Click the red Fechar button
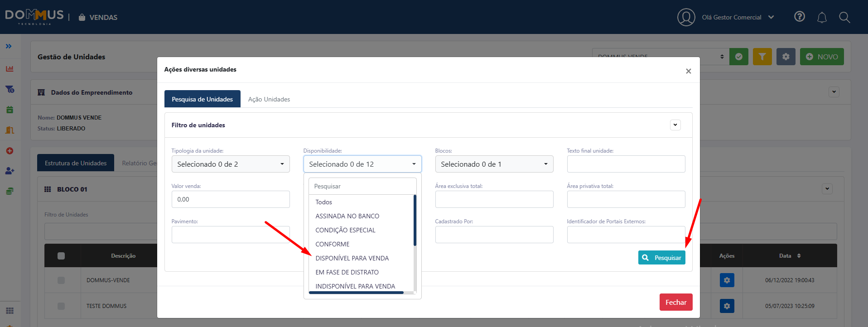The image size is (868, 327). [675, 302]
